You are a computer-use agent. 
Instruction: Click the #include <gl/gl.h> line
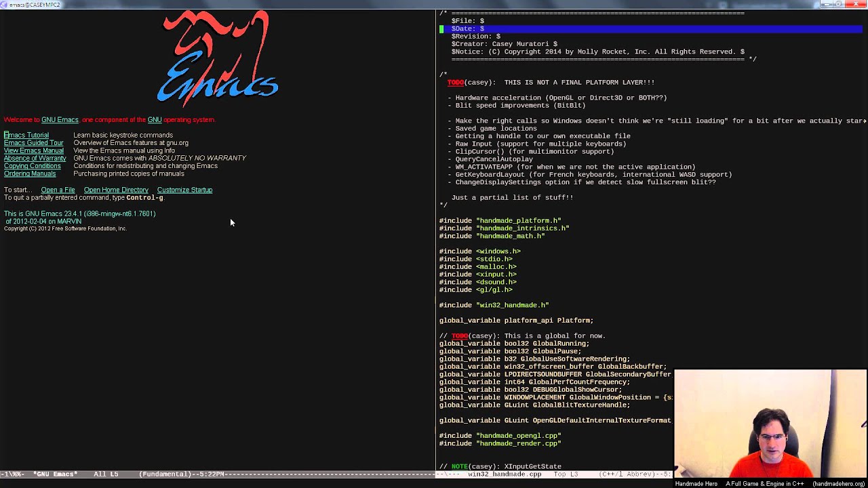[x=476, y=289]
